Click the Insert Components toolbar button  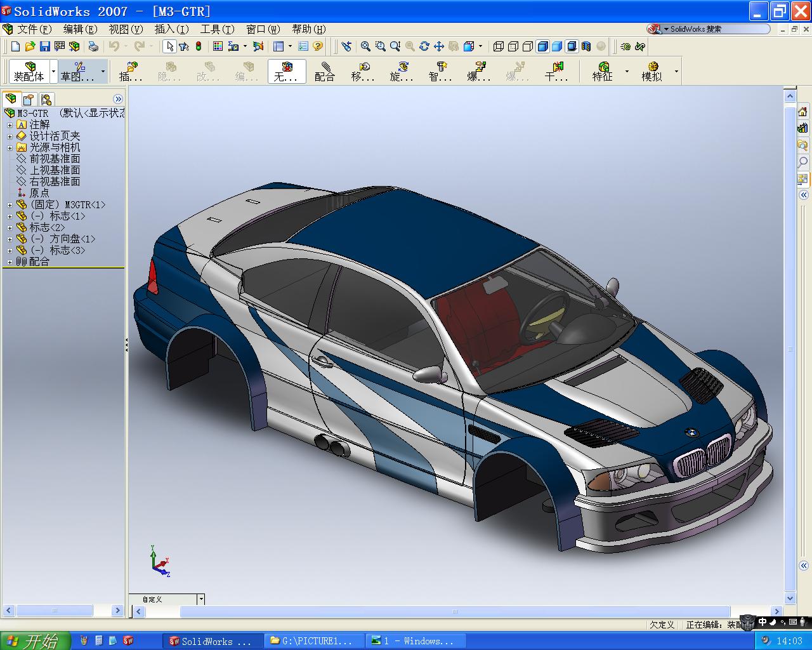point(131,71)
